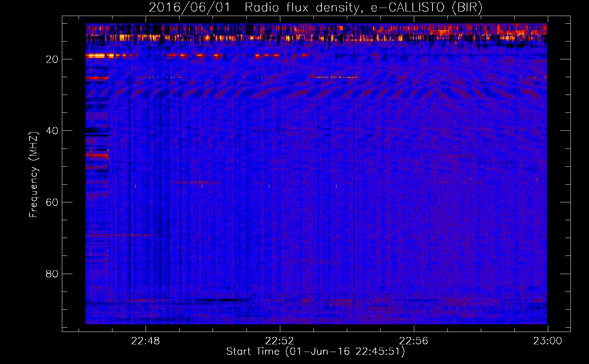The width and height of the screenshot is (589, 364).
Task: Click the 22:56 time tick label
Action: tap(414, 341)
